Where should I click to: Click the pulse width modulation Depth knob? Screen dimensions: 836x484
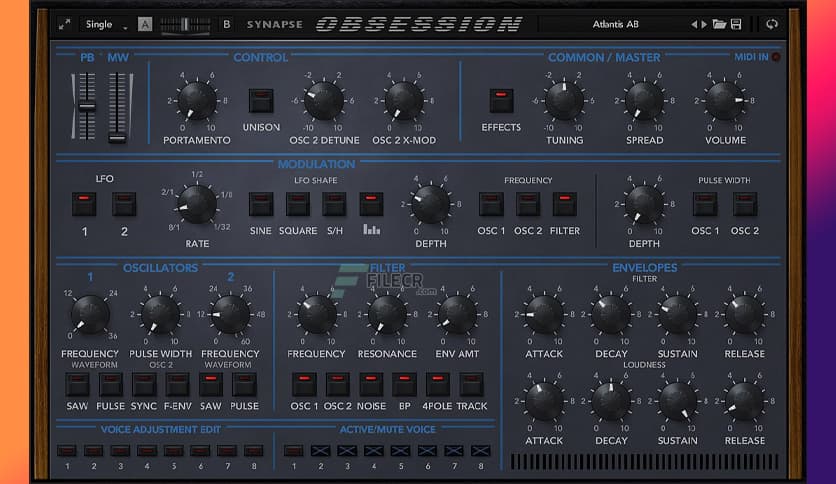point(644,204)
